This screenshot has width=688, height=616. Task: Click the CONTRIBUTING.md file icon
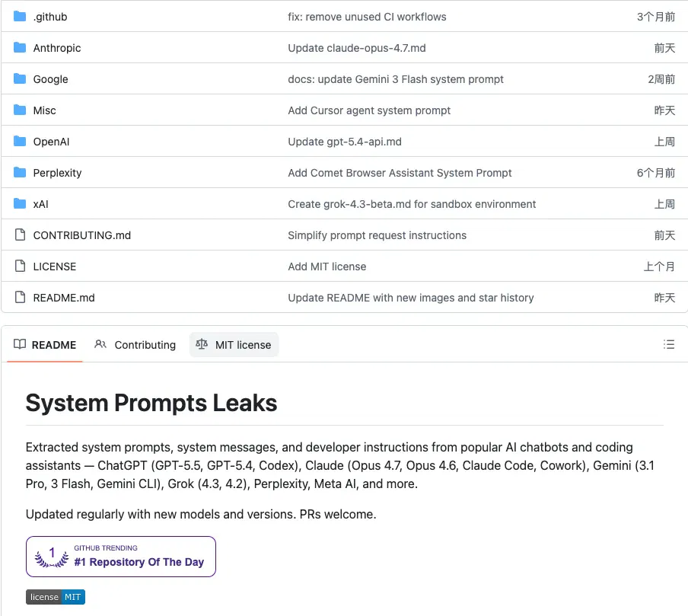pos(20,235)
